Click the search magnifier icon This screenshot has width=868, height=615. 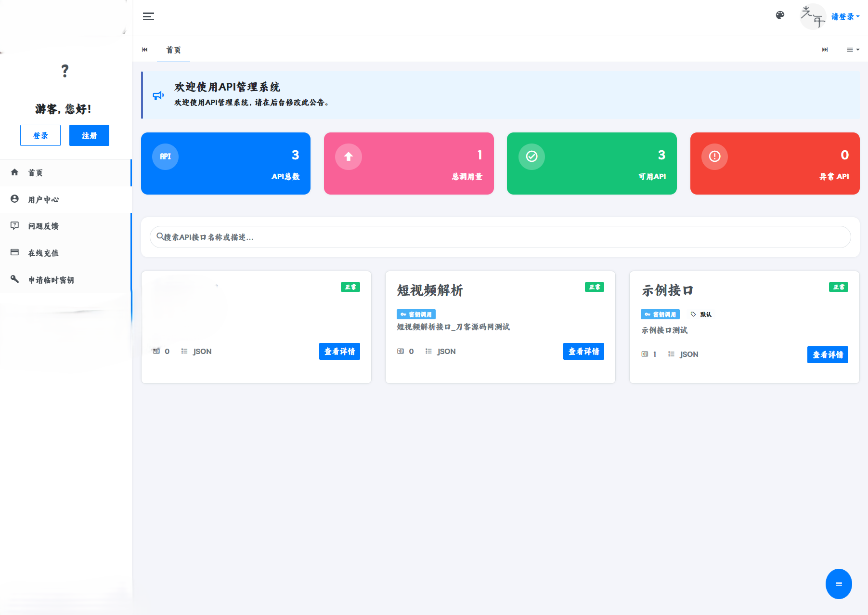[160, 236]
